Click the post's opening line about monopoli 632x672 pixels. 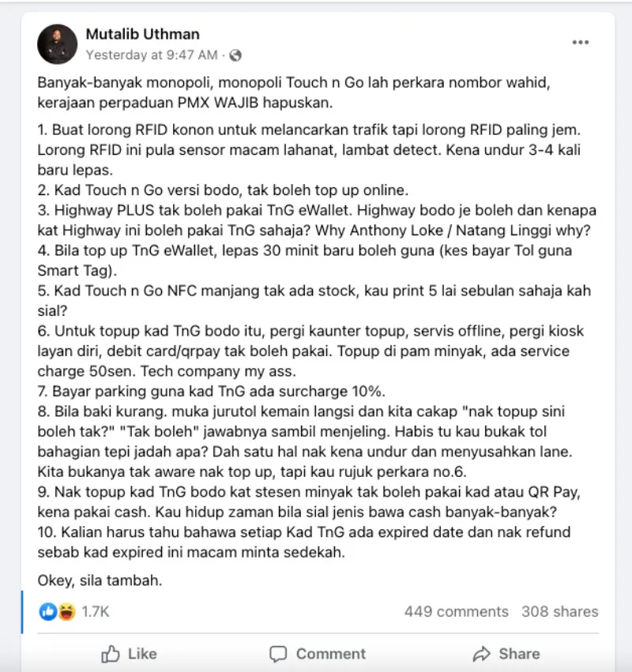pyautogui.click(x=294, y=92)
